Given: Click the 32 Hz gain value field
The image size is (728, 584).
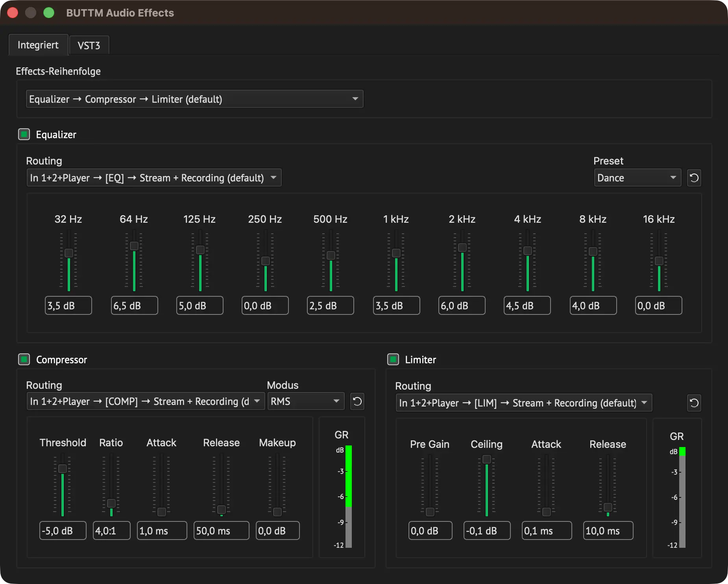Looking at the screenshot, I should point(68,305).
